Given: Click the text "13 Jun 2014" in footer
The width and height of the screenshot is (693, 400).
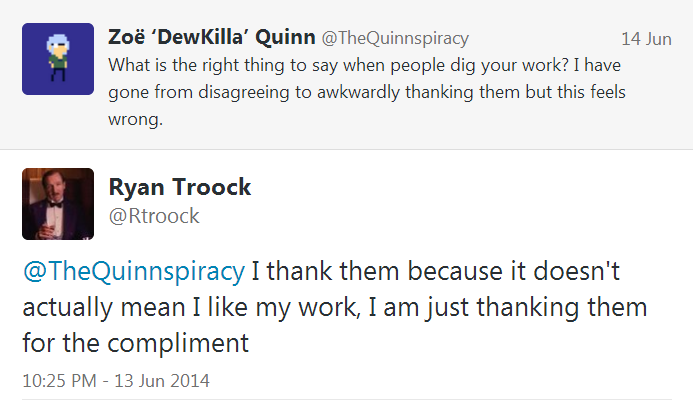Looking at the screenshot, I should tap(162, 381).
